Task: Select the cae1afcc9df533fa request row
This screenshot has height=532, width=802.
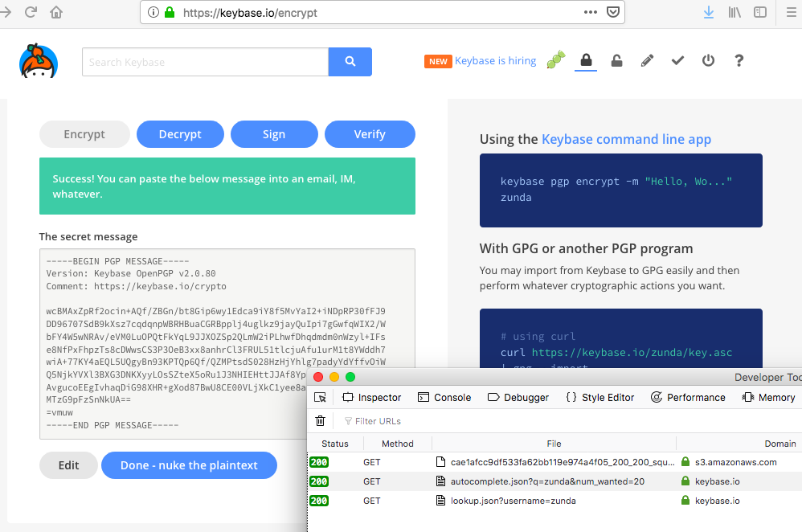Action: click(554, 462)
